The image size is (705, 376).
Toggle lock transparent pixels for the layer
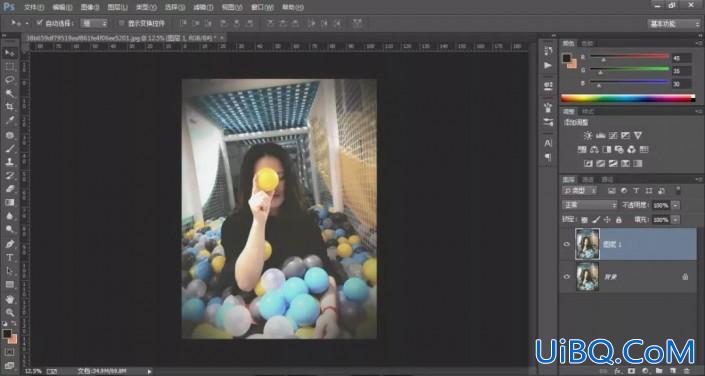(x=585, y=220)
